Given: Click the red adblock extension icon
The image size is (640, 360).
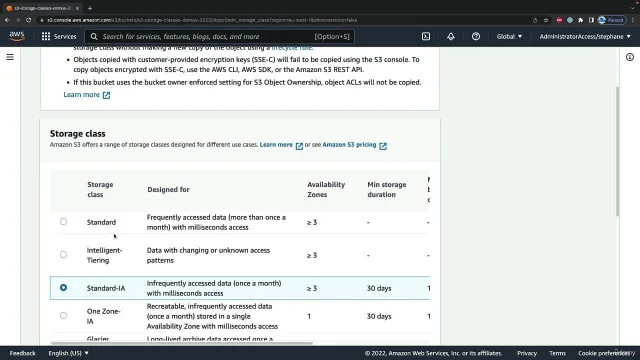Looking at the screenshot, I should [x=559, y=20].
